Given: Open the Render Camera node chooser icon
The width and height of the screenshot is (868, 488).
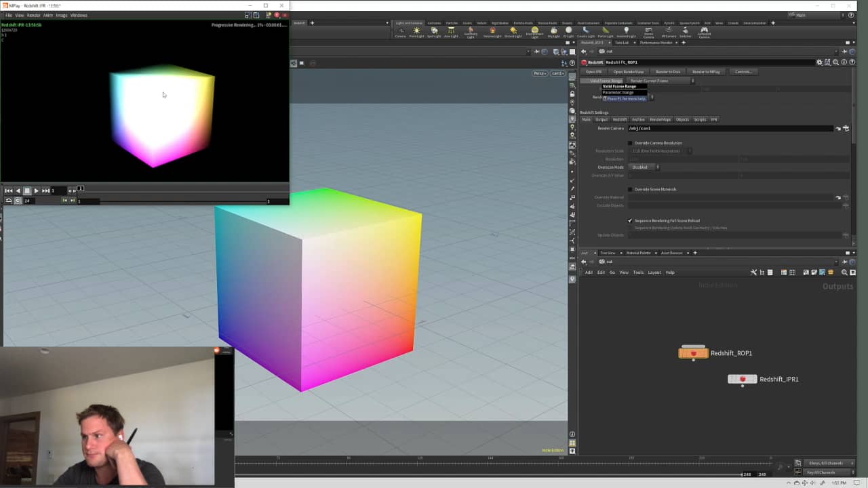Looking at the screenshot, I should [x=846, y=128].
